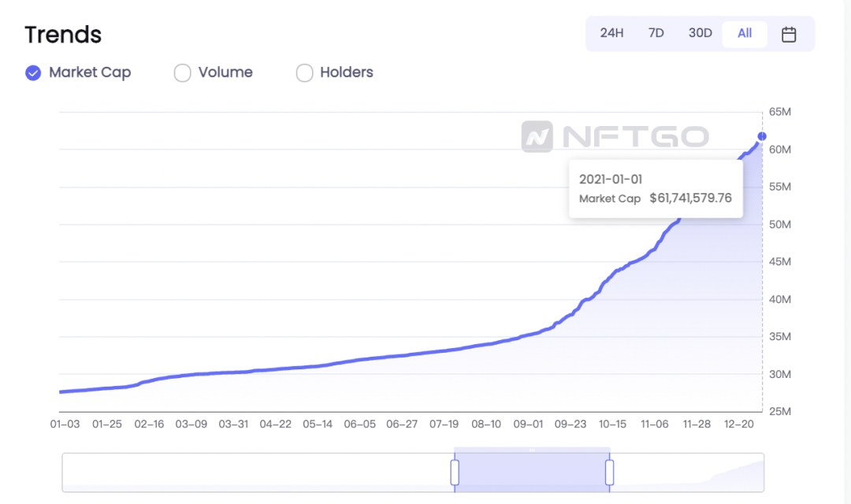Screen dimensions: 851x504
Task: Click the Volume label text
Action: [x=226, y=72]
